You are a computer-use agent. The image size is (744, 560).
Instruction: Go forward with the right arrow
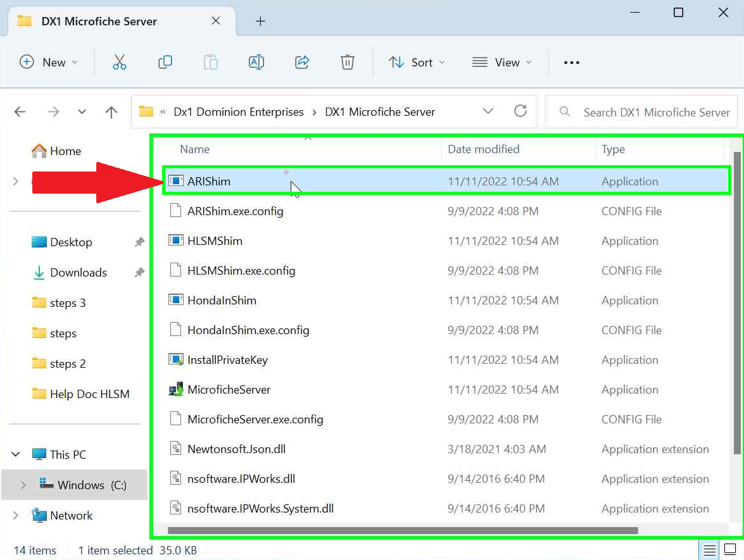[x=53, y=112]
